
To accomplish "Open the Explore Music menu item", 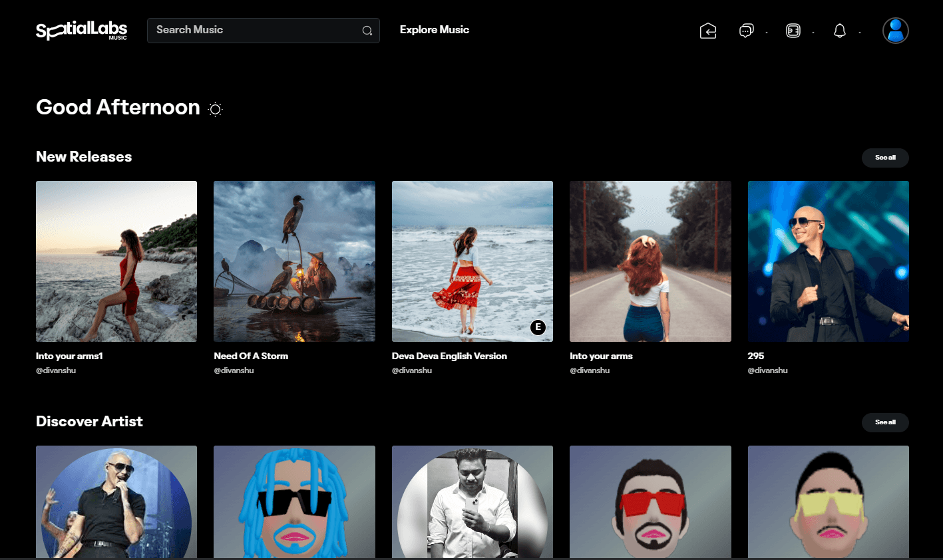I will coord(435,30).
